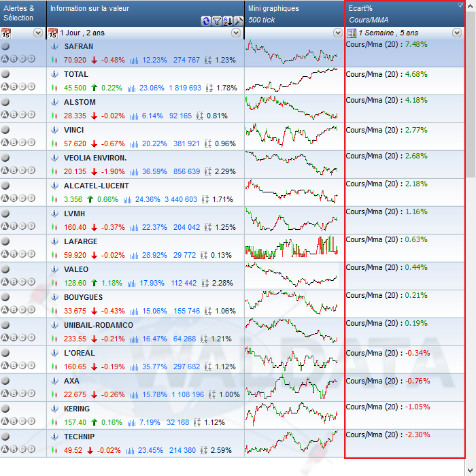
Task: Click the vertical scrollbar thumb
Action: coord(471,95)
